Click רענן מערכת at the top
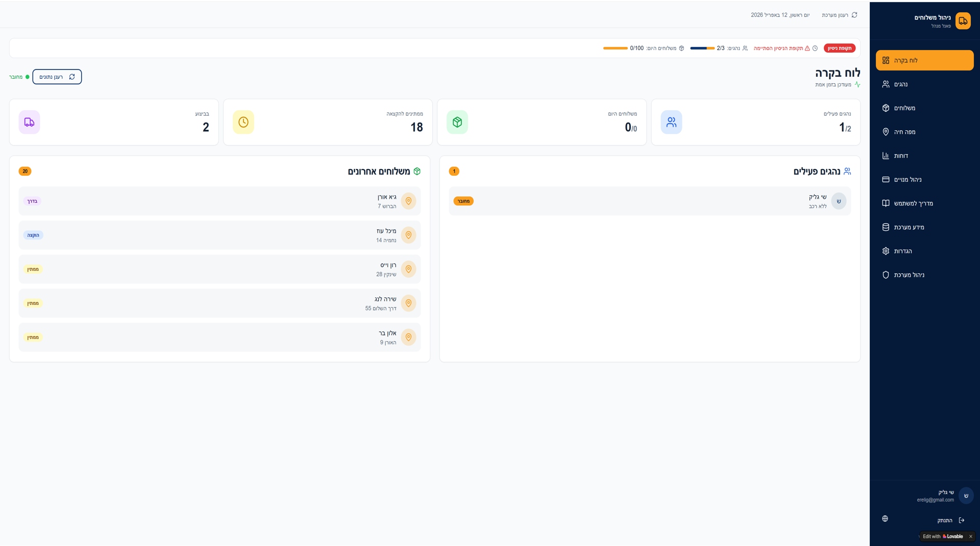980x546 pixels. point(840,15)
